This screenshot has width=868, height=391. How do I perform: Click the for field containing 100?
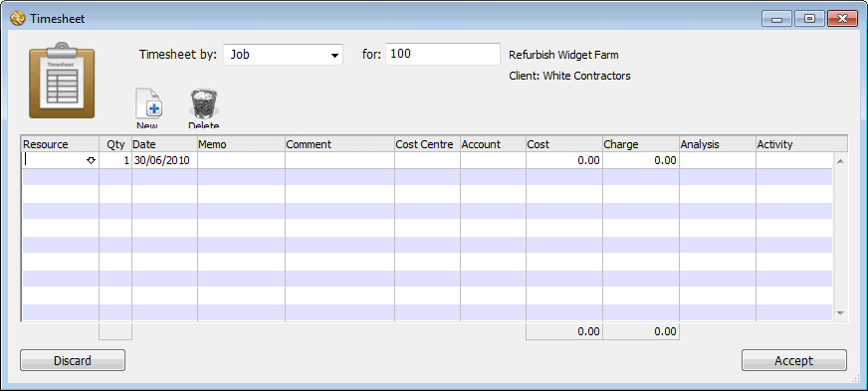pyautogui.click(x=442, y=54)
